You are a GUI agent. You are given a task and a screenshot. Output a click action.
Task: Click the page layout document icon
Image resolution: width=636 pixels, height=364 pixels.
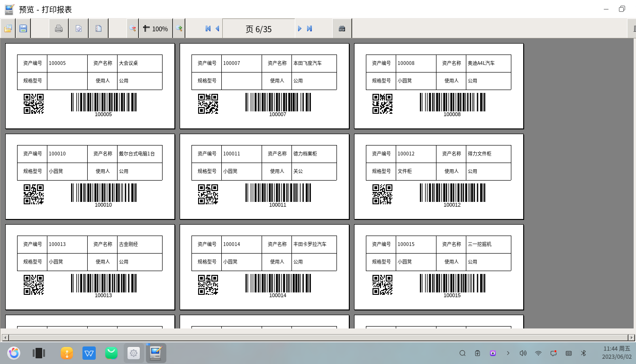(99, 28)
